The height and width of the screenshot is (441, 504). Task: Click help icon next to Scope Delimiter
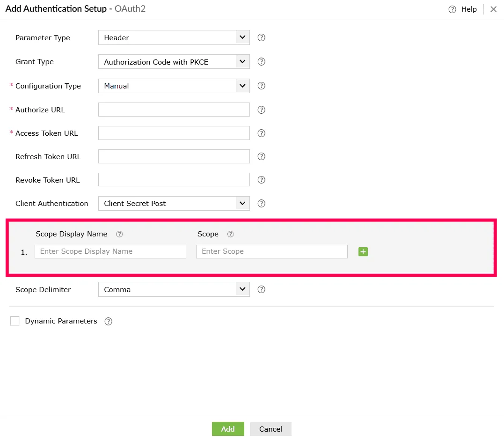(261, 289)
